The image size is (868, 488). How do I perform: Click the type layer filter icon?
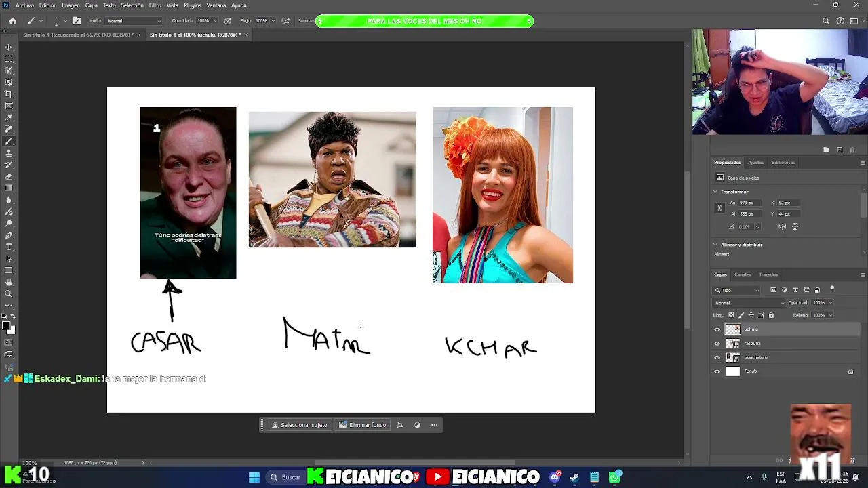pyautogui.click(x=795, y=290)
